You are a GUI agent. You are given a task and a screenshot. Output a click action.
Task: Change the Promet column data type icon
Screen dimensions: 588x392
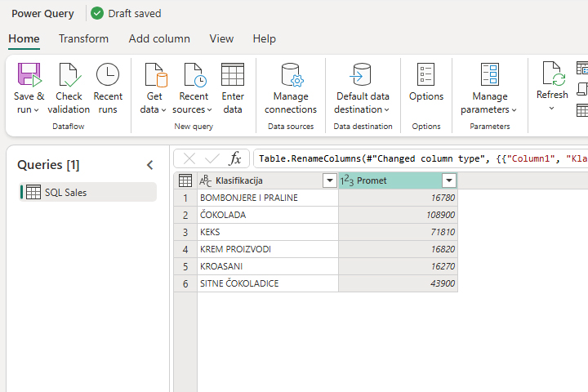[x=346, y=180]
